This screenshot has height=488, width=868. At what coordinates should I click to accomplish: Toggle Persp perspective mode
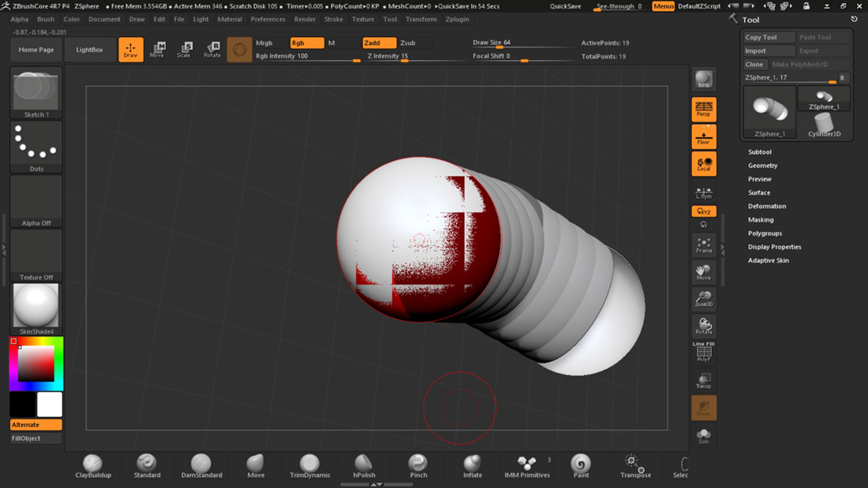703,110
